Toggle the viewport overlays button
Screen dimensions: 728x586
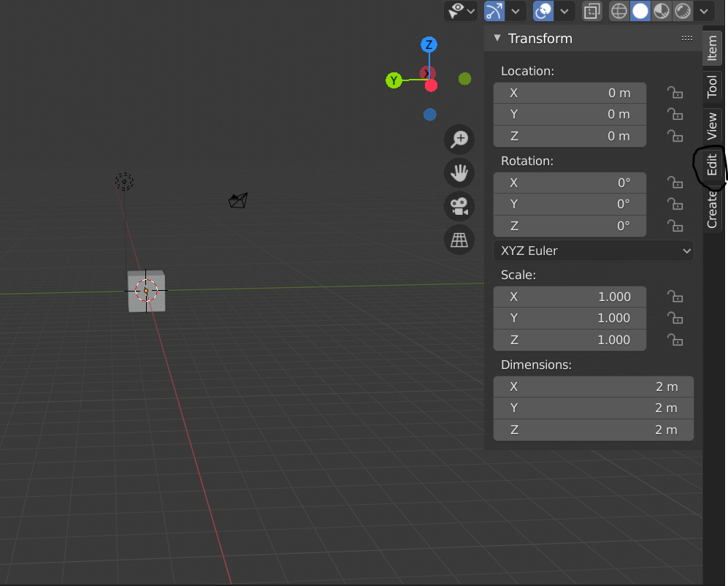click(543, 11)
